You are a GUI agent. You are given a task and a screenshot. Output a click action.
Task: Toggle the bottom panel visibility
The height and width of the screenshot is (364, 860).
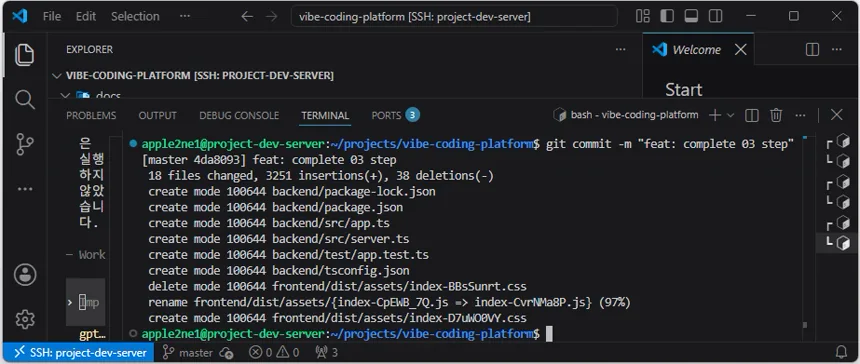(691, 16)
